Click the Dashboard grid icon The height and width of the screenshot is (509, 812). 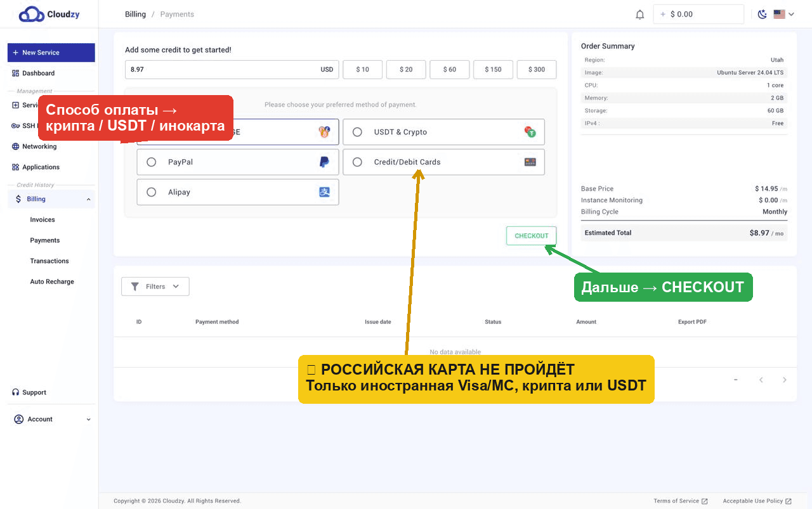(16, 73)
